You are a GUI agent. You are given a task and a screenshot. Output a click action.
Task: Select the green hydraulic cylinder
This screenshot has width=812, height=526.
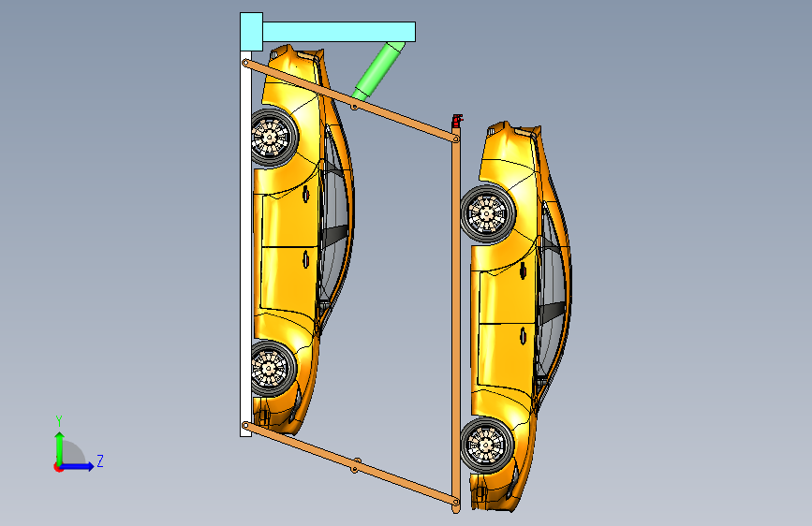click(378, 71)
